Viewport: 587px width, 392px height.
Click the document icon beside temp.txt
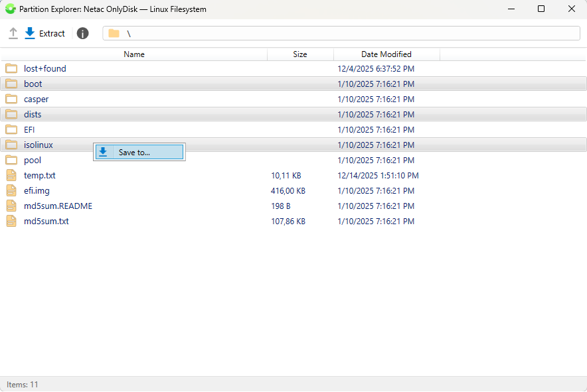click(11, 175)
